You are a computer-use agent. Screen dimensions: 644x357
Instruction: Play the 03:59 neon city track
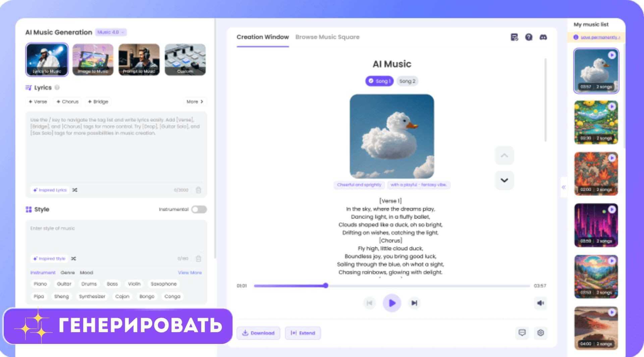coord(612,209)
